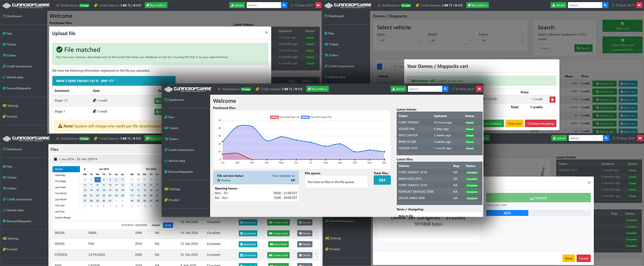Open Damos/Mappacks in center Welcome window sidebar
Viewport: 644px width, 266px height.
tap(178, 172)
